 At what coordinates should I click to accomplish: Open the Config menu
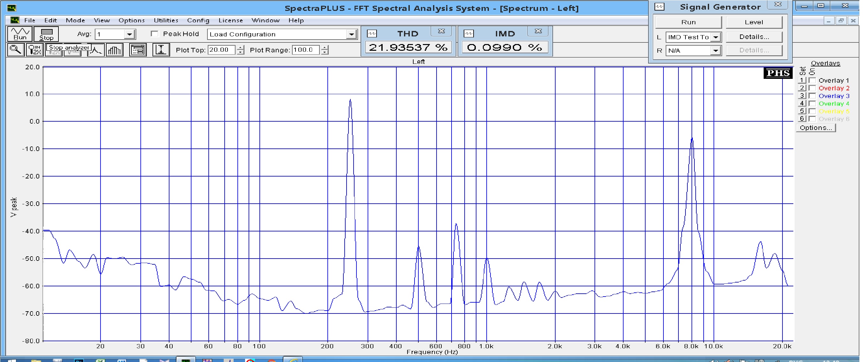pyautogui.click(x=198, y=20)
